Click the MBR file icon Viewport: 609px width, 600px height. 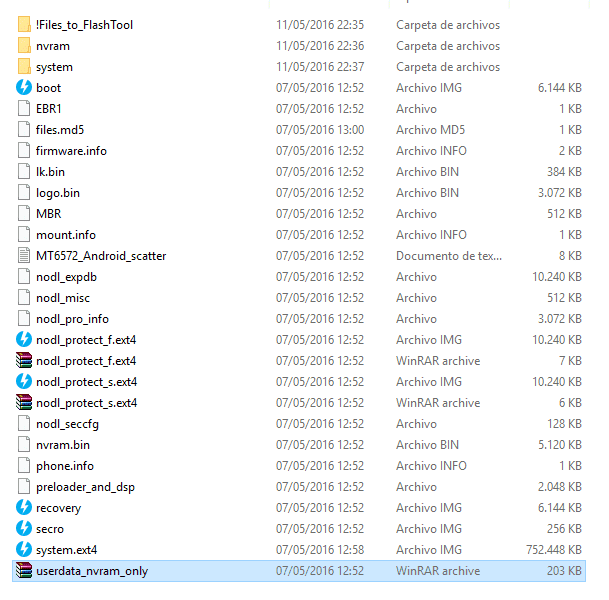tap(24, 213)
